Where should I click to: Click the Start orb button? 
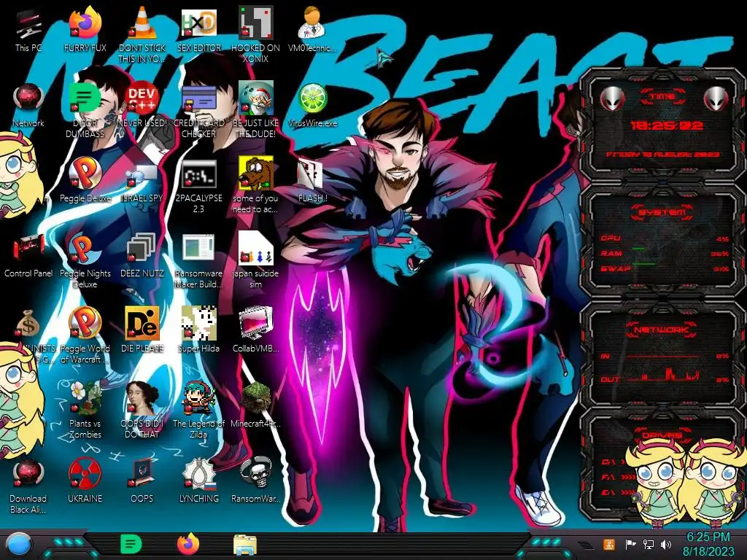18,545
